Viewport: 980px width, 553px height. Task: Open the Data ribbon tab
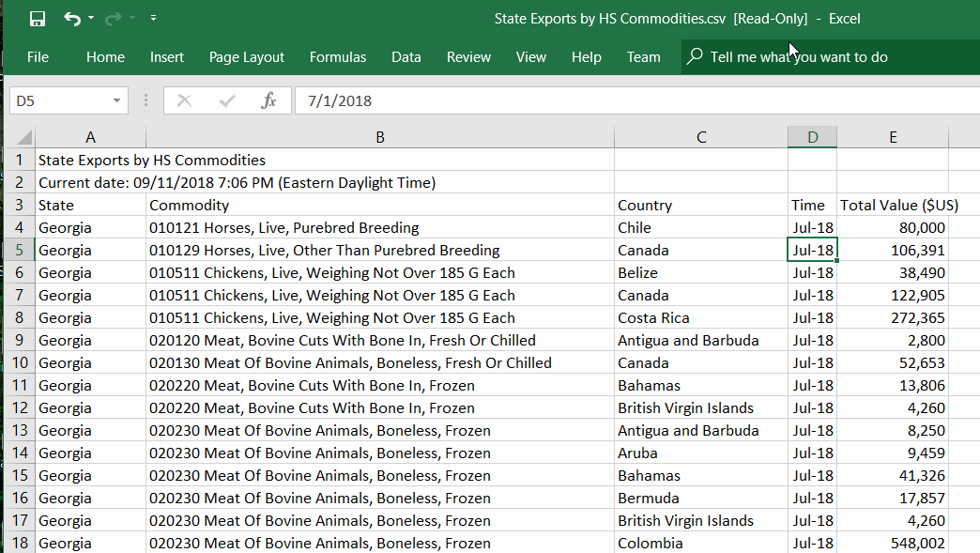coord(406,57)
